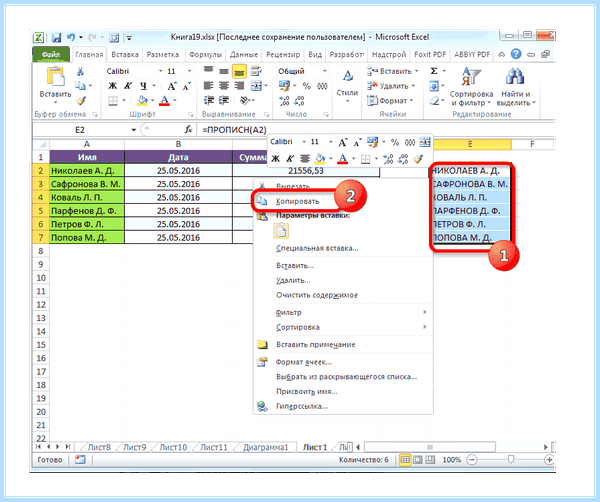600x502 pixels.
Task: Click the large Paste clipboard icon
Action: [55, 77]
